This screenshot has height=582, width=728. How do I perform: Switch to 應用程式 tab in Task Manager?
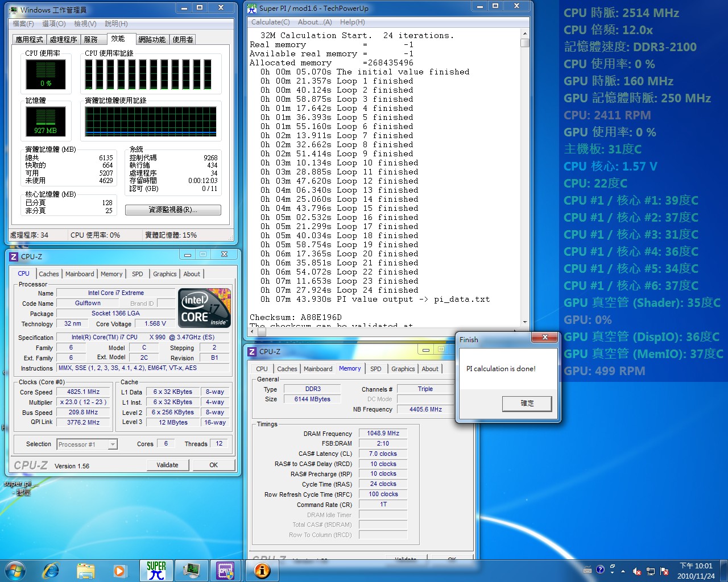(x=30, y=39)
